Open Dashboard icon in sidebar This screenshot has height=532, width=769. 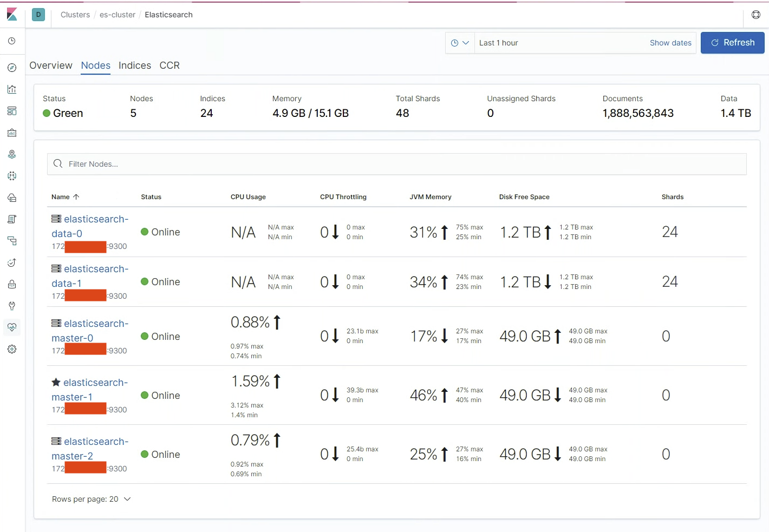pyautogui.click(x=12, y=111)
